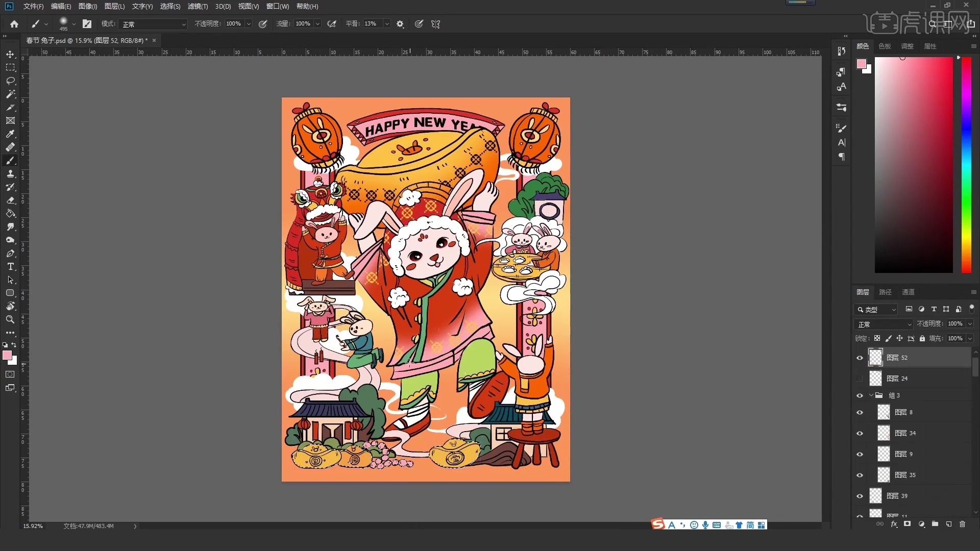
Task: Select the Brush tool in the toolbox
Action: click(x=10, y=161)
